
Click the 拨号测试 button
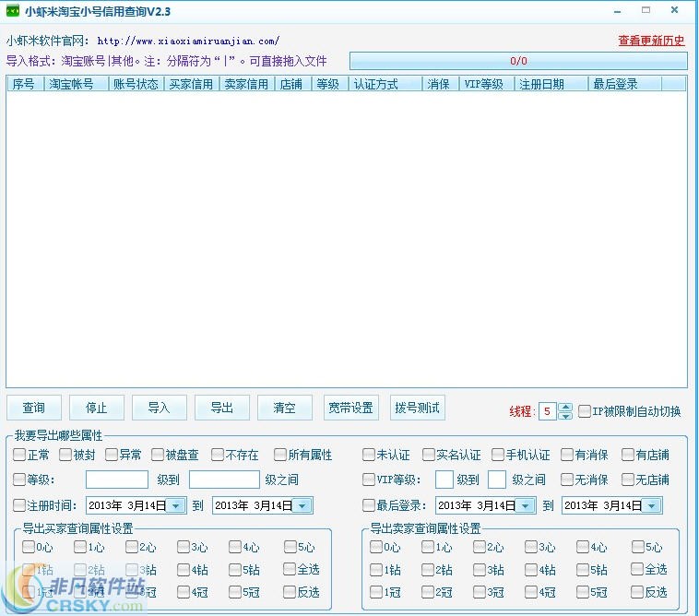coord(417,408)
